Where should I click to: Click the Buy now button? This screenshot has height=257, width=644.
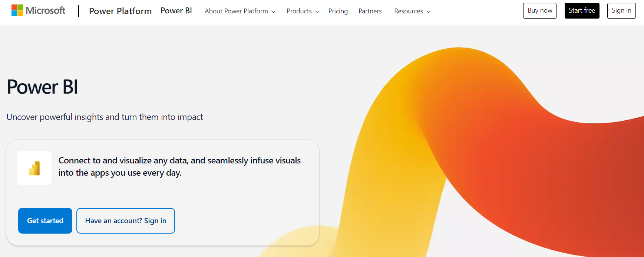[540, 11]
